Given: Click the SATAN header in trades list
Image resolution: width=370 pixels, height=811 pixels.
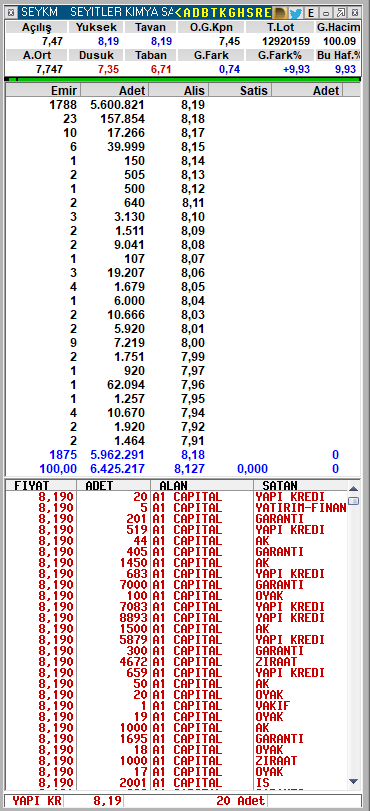Looking at the screenshot, I should click(x=300, y=486).
